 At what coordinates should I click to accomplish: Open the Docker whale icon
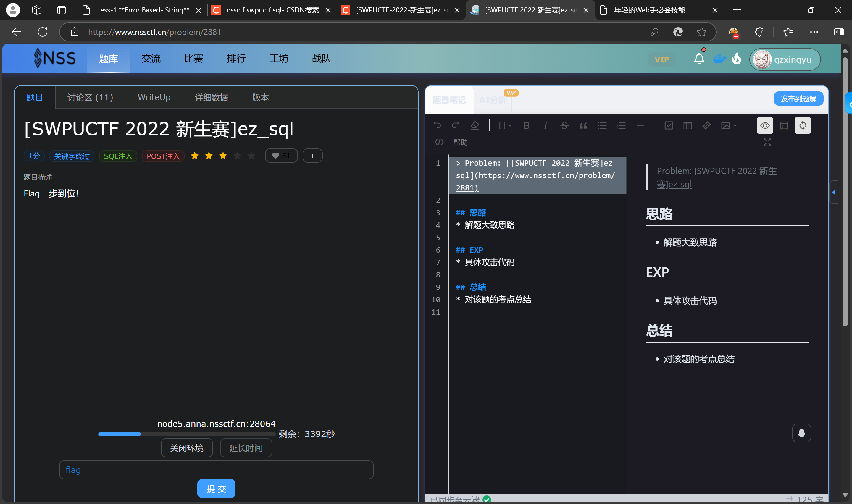pyautogui.click(x=719, y=59)
